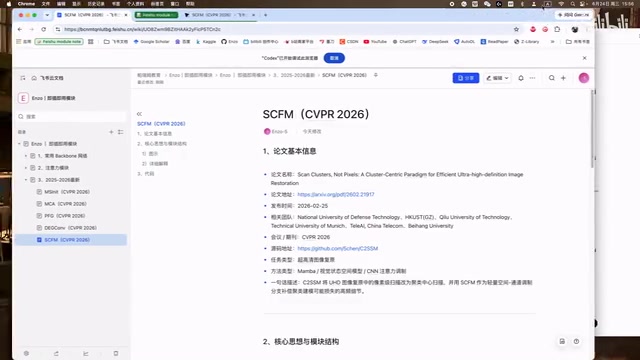Dismiss the Codex debugging notification bar

(584, 58)
